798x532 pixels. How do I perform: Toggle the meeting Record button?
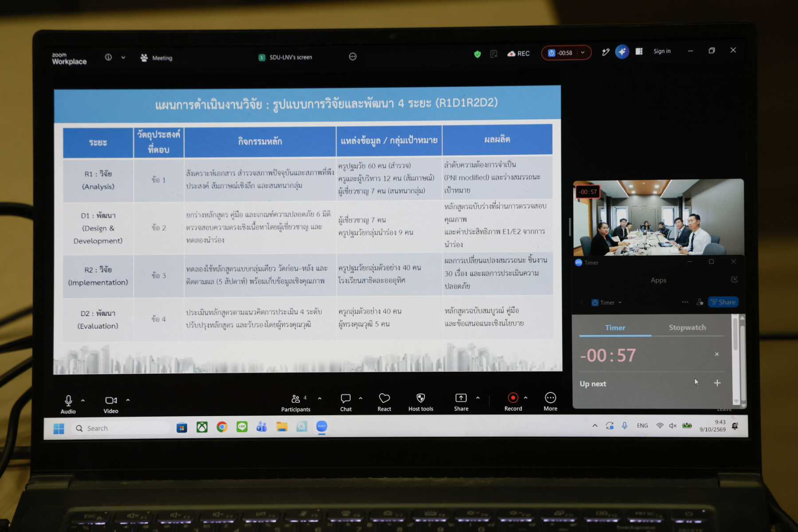coord(513,402)
